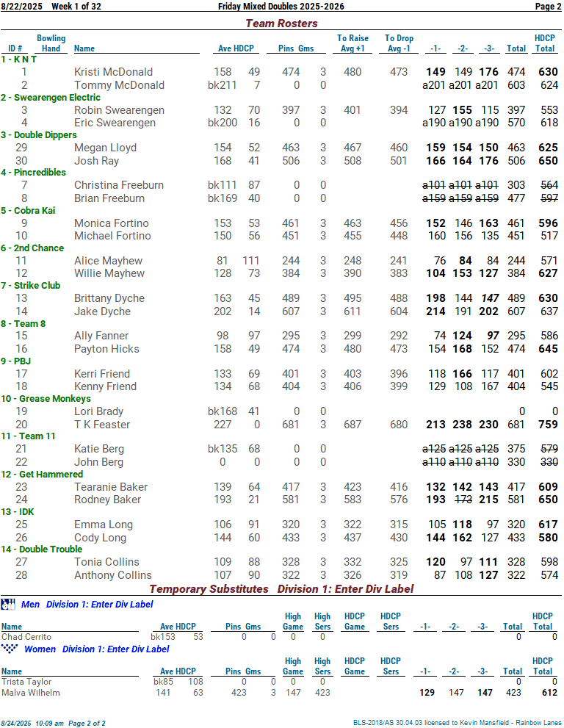Select the Team Rosters heading
This screenshot has width=564, height=728.
[281, 24]
